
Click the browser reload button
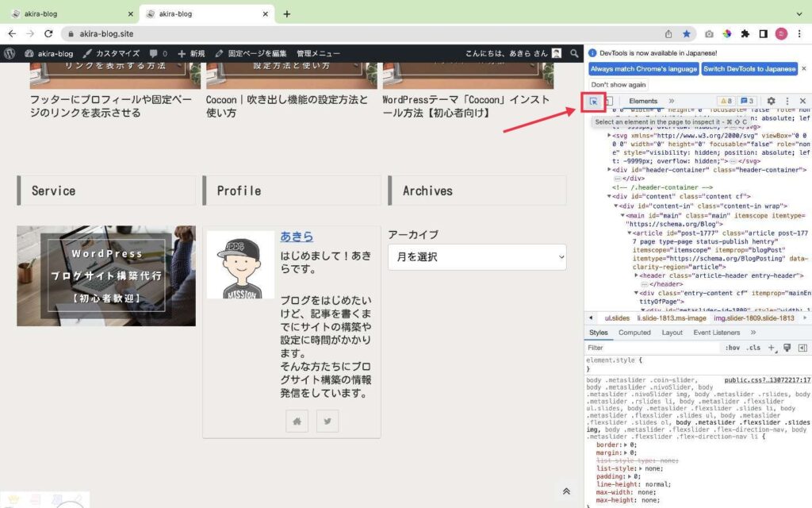tap(48, 33)
